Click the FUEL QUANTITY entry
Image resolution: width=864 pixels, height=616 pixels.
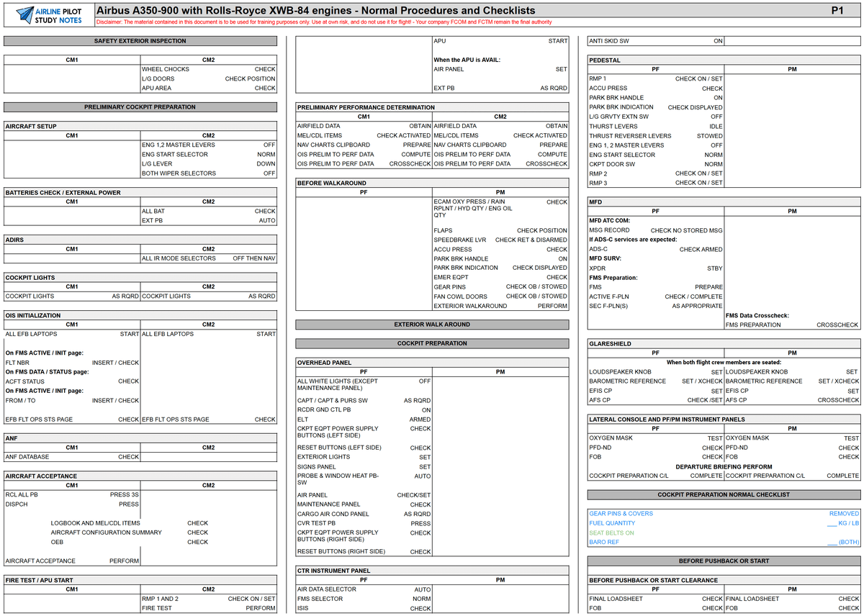pyautogui.click(x=613, y=523)
